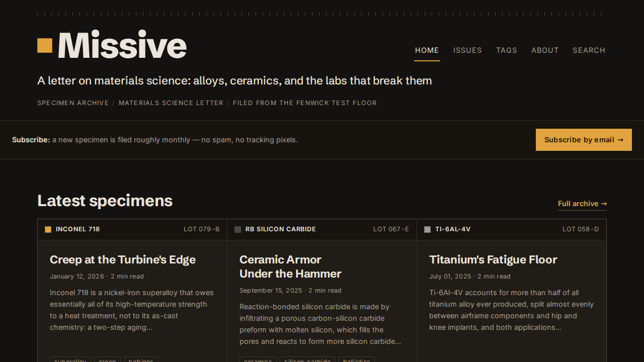The width and height of the screenshot is (644, 362).
Task: Open Search from the navigation
Action: coord(589,50)
